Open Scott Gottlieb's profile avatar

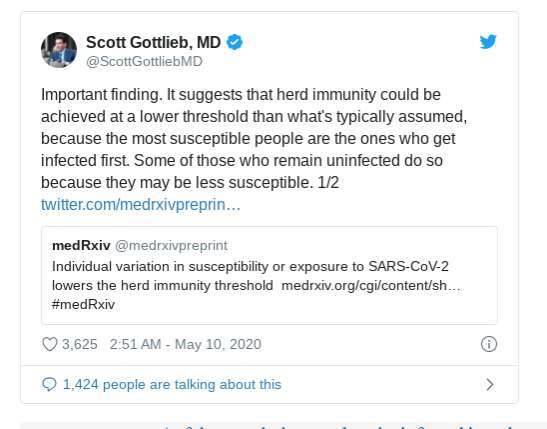pos(59,50)
